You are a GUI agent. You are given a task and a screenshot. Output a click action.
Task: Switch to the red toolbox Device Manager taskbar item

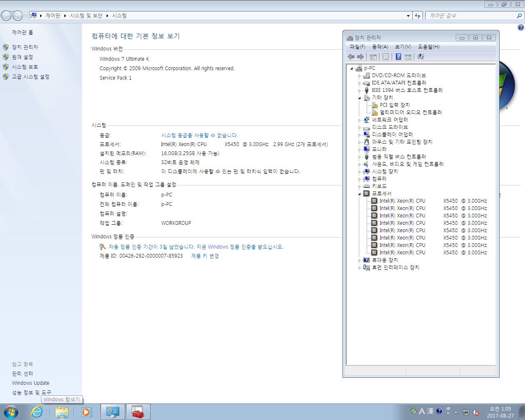138,412
